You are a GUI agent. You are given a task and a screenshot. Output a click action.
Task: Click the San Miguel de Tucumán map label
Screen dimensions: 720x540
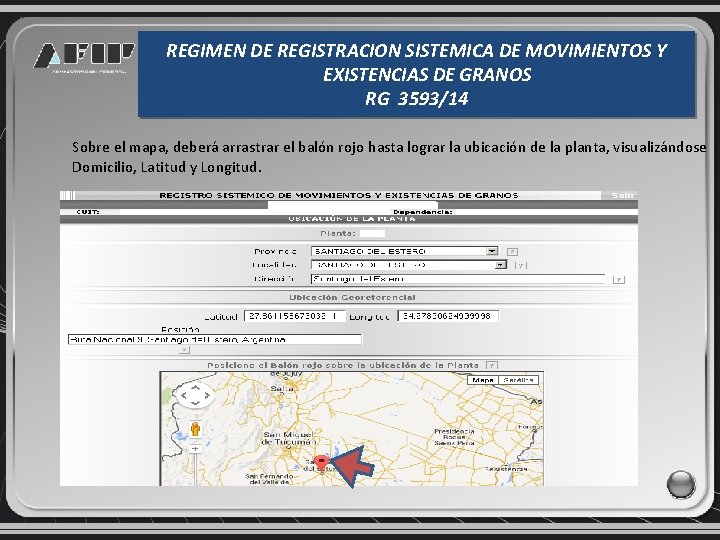click(x=289, y=438)
